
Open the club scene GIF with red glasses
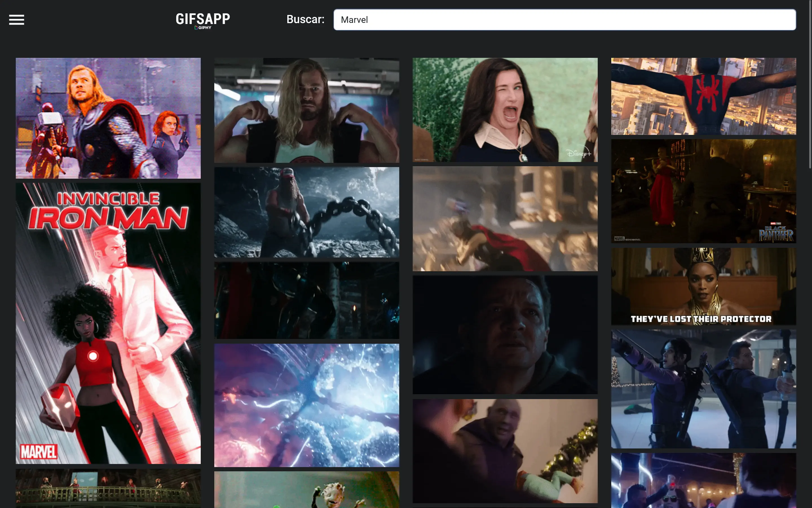pyautogui.click(x=703, y=480)
